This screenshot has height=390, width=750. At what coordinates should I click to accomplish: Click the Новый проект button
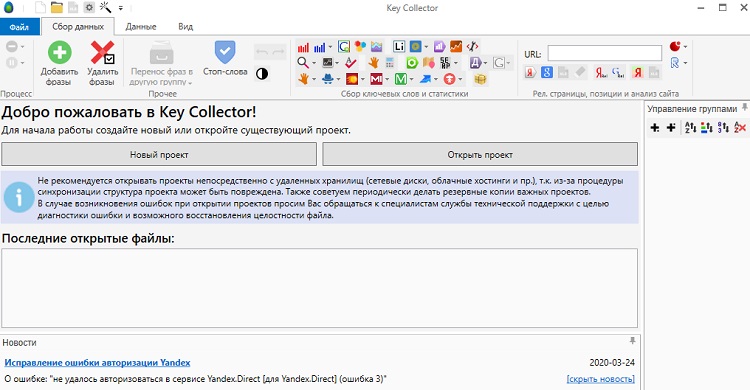coord(159,155)
